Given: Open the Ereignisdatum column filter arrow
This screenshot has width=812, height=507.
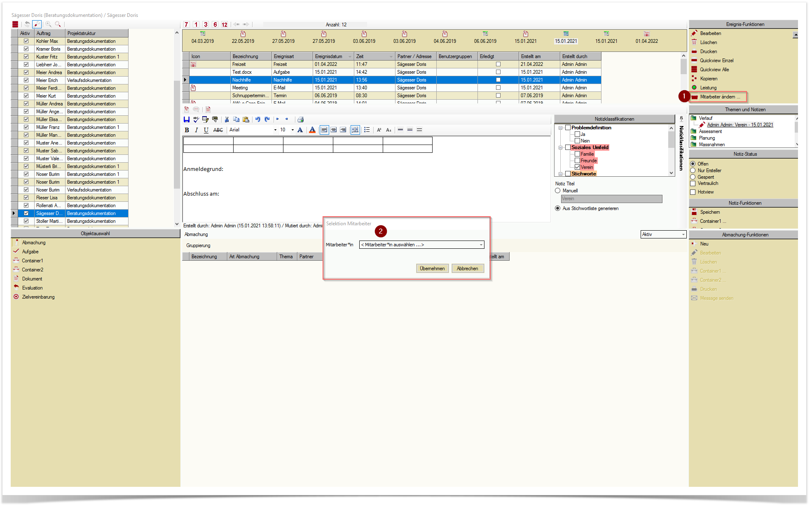Looking at the screenshot, I should pyautogui.click(x=350, y=57).
